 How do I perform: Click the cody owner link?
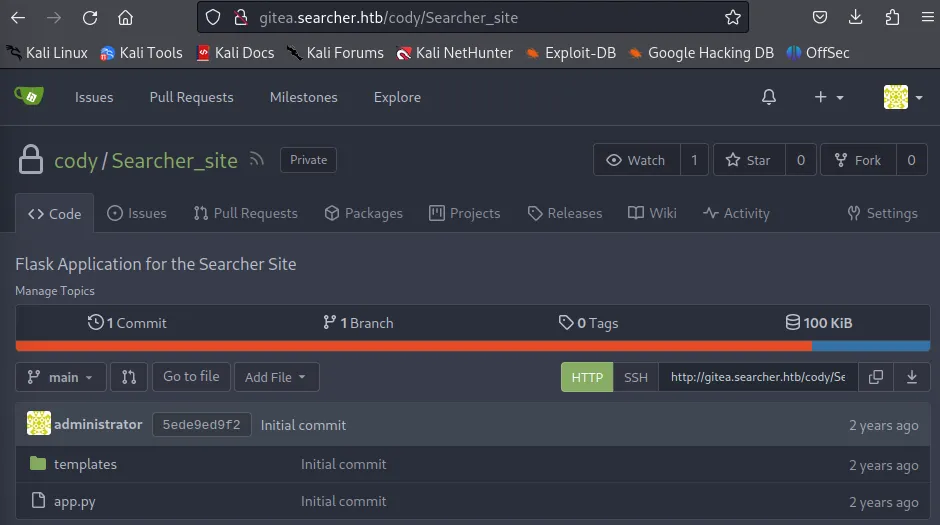76,161
